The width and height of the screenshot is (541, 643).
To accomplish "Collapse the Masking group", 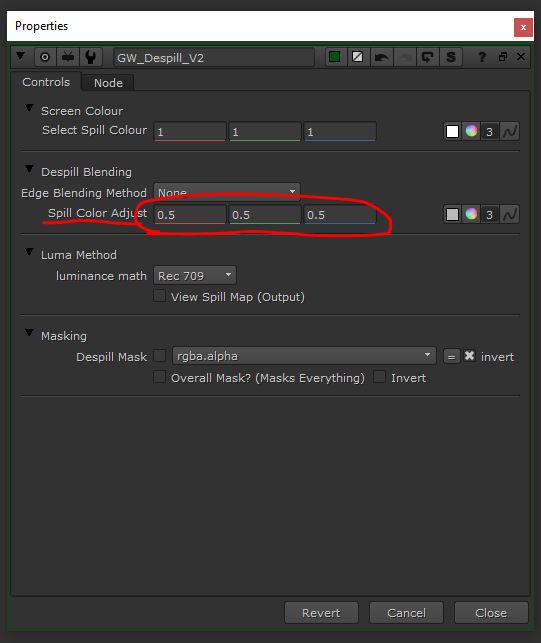I will click(29, 333).
